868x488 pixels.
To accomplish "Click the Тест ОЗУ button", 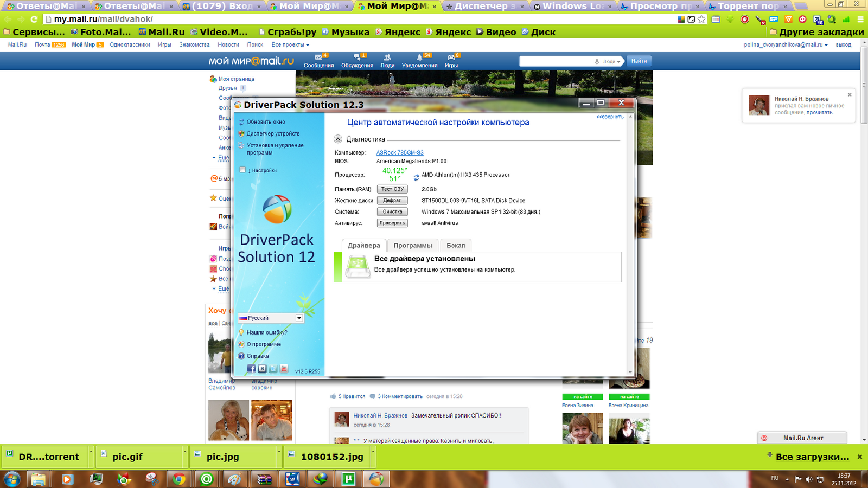I will (392, 189).
